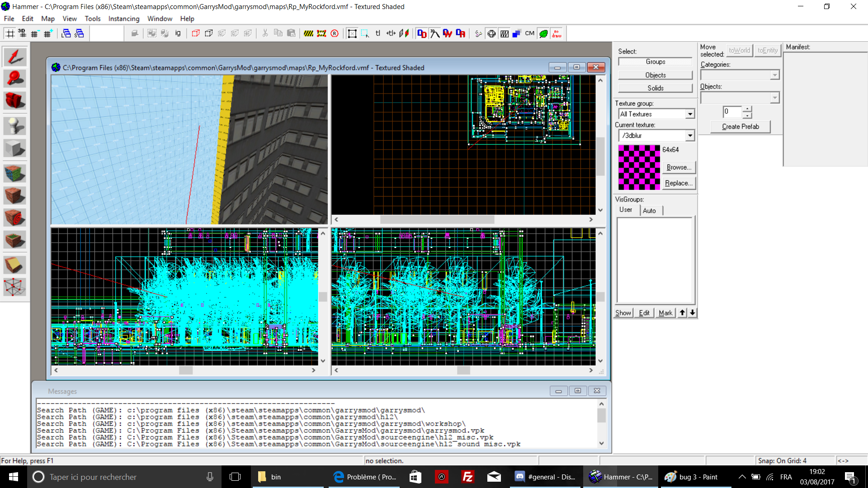Toggle Scaling Texture Lock icon

(x=391, y=33)
